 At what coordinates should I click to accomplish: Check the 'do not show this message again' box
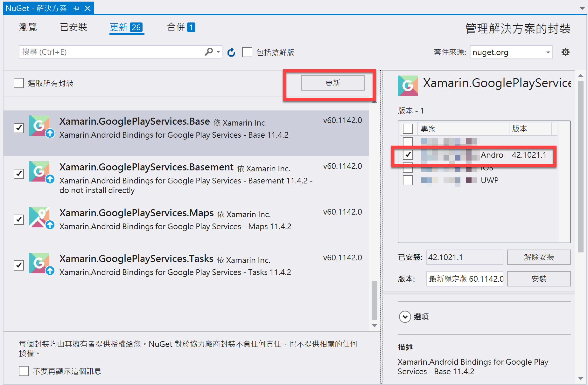(x=24, y=371)
